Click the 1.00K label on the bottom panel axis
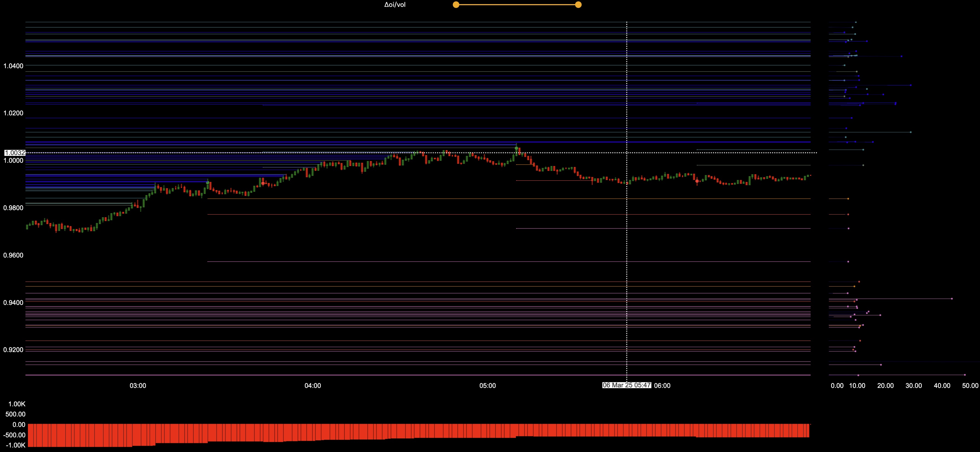Image resolution: width=980 pixels, height=452 pixels. [17, 404]
